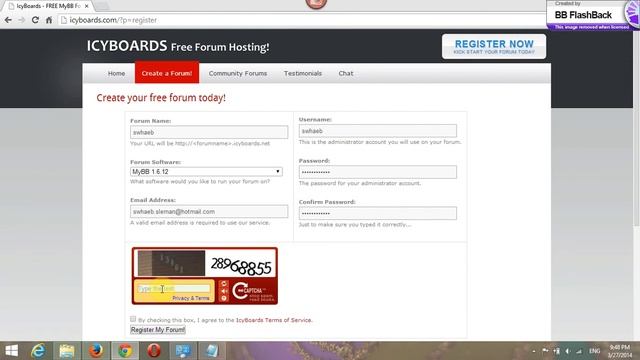The width and height of the screenshot is (640, 360).
Task: Open the Forum Software dropdown
Action: click(206, 172)
